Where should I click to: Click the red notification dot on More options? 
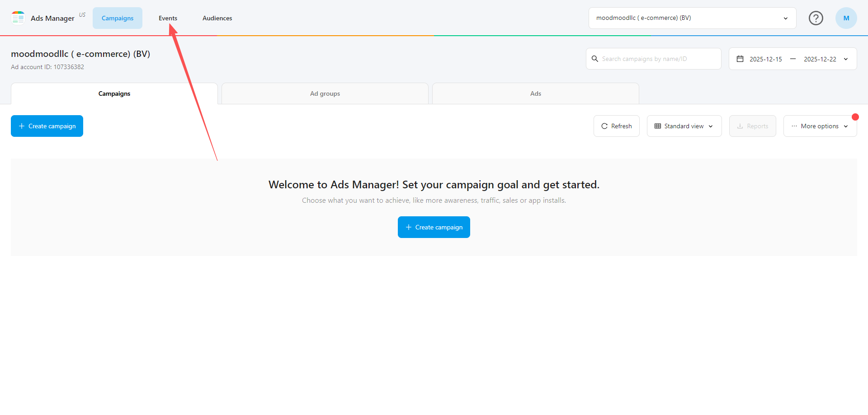tap(855, 117)
